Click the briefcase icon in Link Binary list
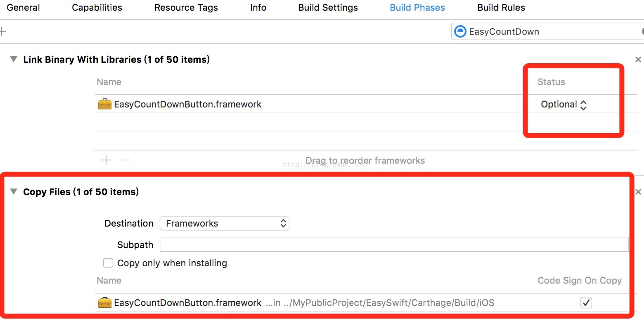The height and width of the screenshot is (320, 644). click(x=105, y=104)
